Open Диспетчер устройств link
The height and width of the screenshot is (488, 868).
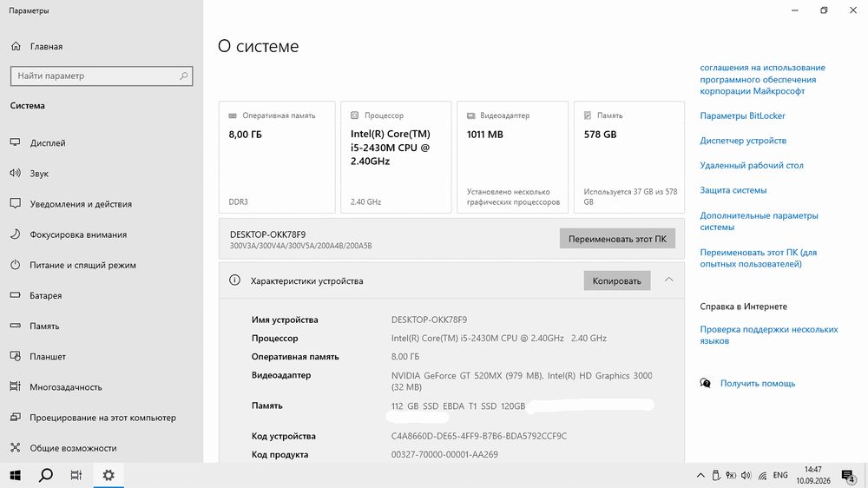pyautogui.click(x=743, y=141)
